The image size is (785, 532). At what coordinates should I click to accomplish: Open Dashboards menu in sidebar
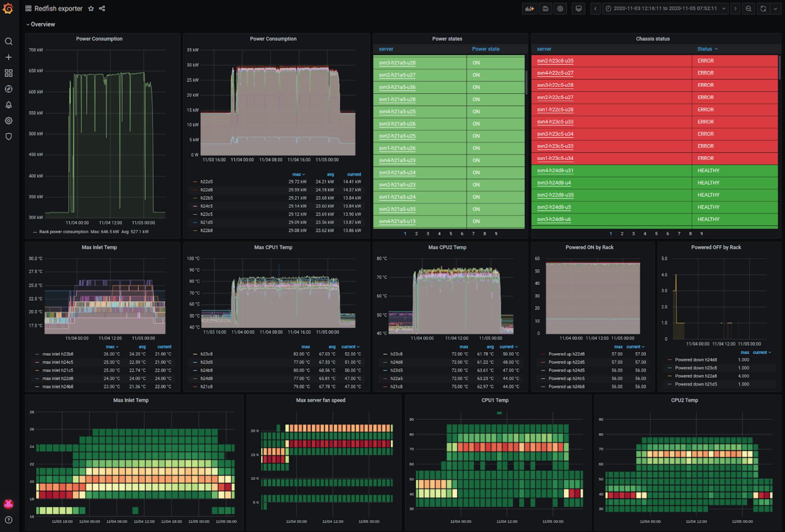click(x=8, y=73)
